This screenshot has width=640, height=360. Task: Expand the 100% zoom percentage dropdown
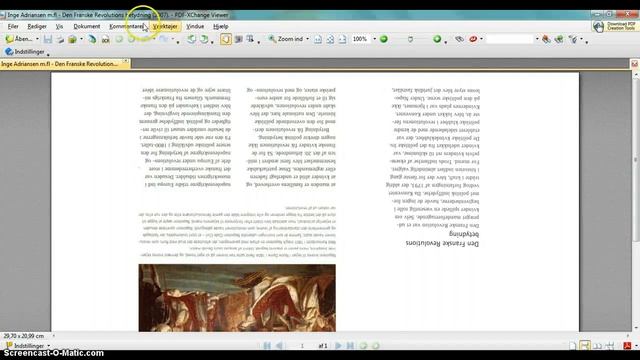click(x=374, y=39)
